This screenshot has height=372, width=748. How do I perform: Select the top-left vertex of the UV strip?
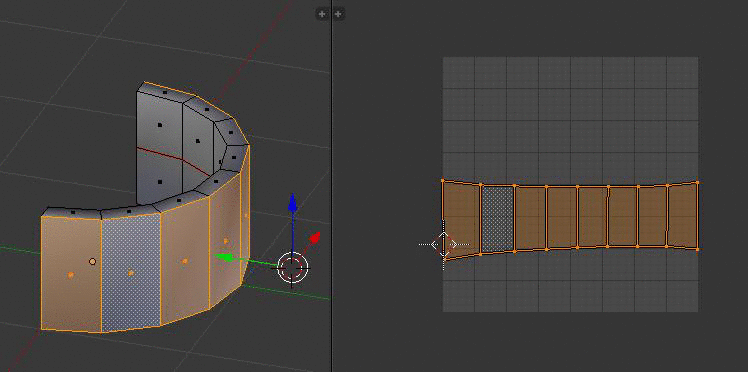443,181
